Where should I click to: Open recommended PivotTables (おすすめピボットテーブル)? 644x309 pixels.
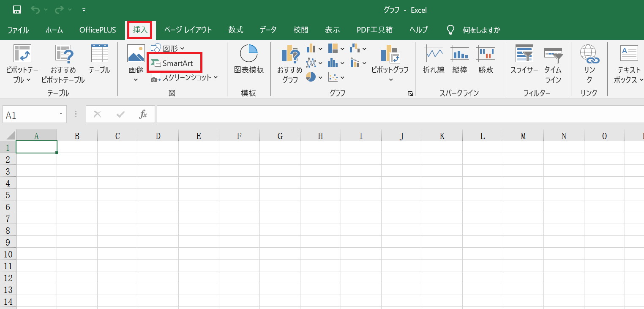coord(63,64)
